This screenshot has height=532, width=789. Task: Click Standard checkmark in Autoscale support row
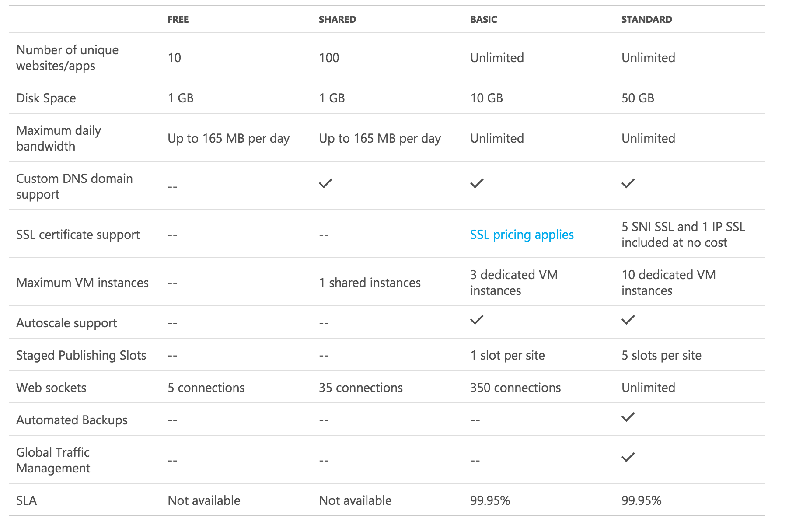pyautogui.click(x=628, y=320)
